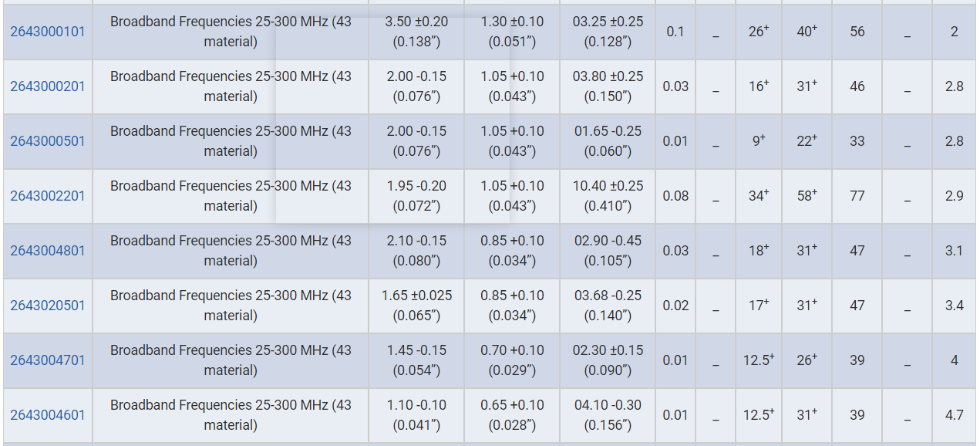The height and width of the screenshot is (446, 980).
Task: Select the 10.40 ±0.25 (0.410") dimension cell
Action: (x=608, y=196)
